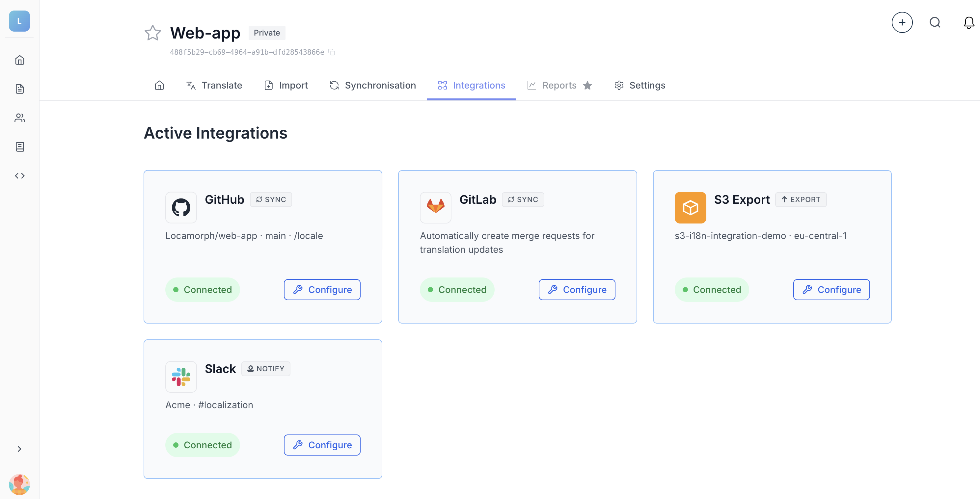Viewport: 980px width, 499px height.
Task: Click the GitHub card title
Action: click(x=225, y=199)
